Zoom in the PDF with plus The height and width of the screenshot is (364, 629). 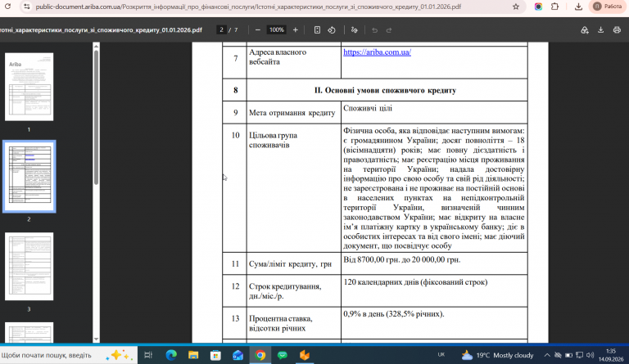pyautogui.click(x=295, y=30)
